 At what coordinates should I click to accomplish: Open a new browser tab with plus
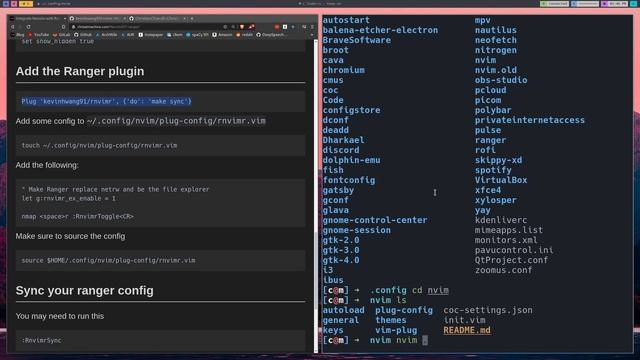click(x=192, y=18)
